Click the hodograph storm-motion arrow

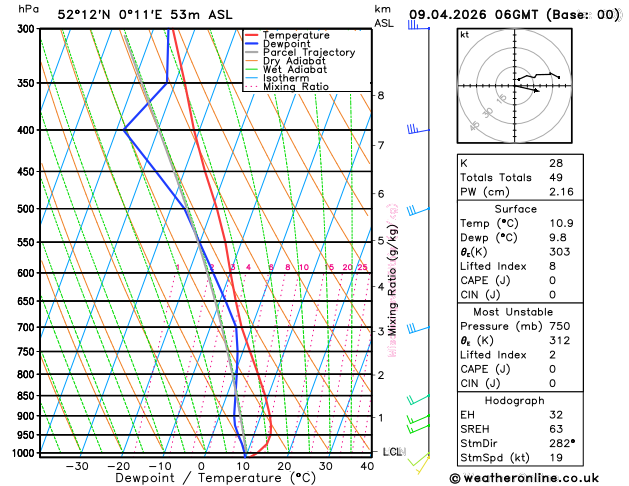point(527,89)
